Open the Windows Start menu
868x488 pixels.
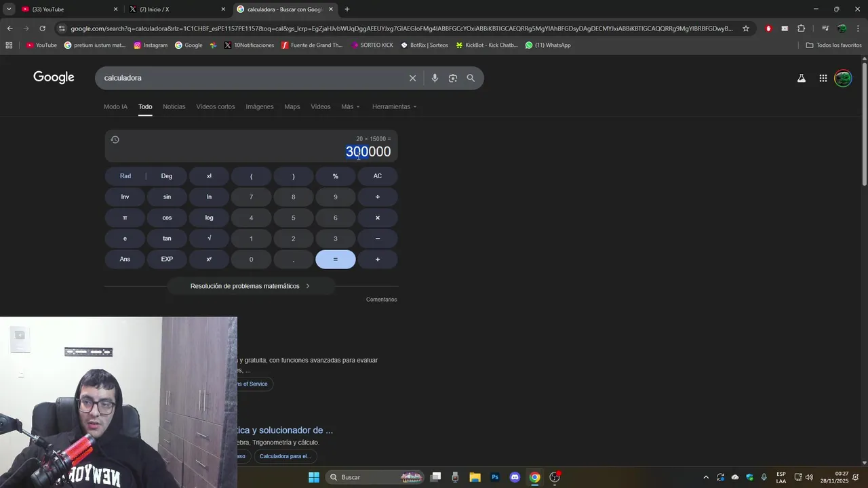[x=314, y=477]
